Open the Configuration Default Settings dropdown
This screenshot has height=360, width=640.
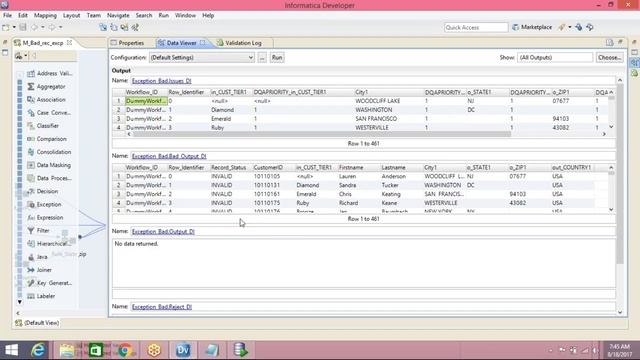click(202, 58)
